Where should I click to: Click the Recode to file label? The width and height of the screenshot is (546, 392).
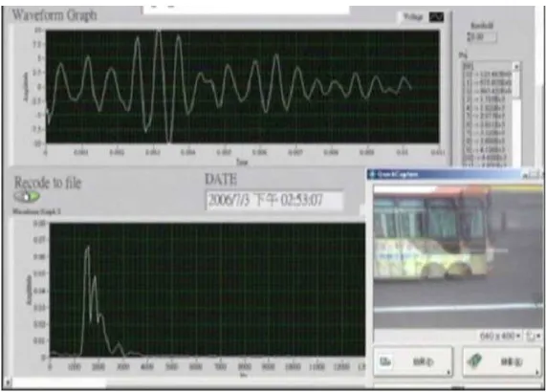pos(48,183)
